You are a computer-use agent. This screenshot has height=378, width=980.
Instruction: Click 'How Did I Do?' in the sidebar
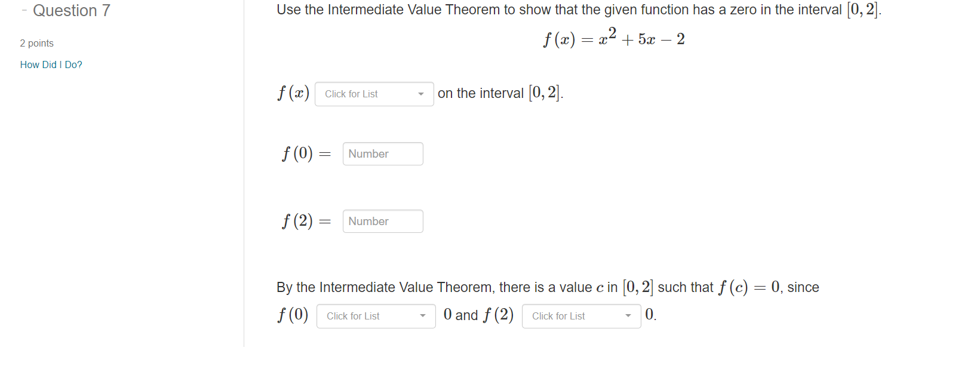51,64
